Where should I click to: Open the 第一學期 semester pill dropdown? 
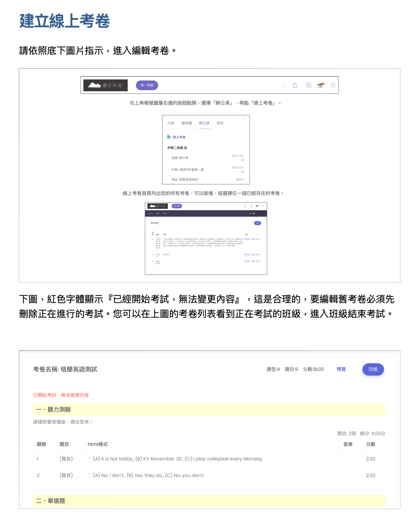(147, 85)
